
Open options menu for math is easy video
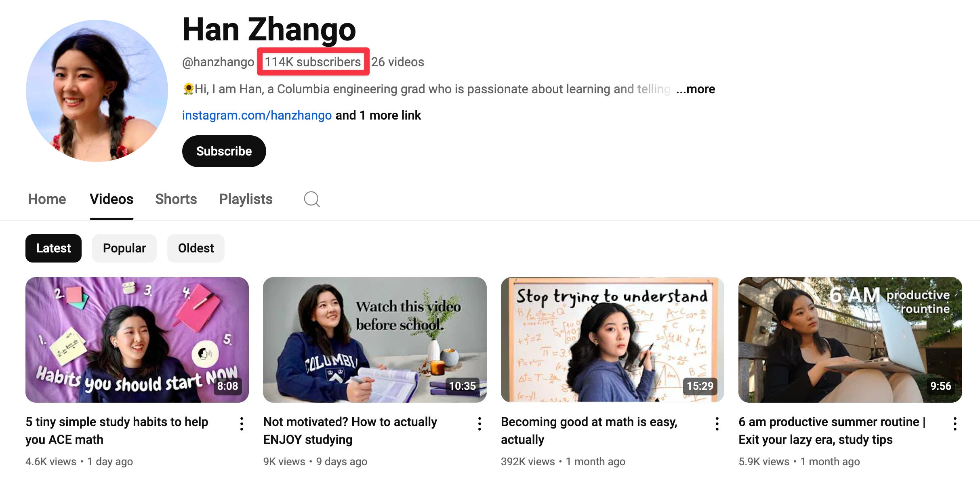pyautogui.click(x=717, y=424)
